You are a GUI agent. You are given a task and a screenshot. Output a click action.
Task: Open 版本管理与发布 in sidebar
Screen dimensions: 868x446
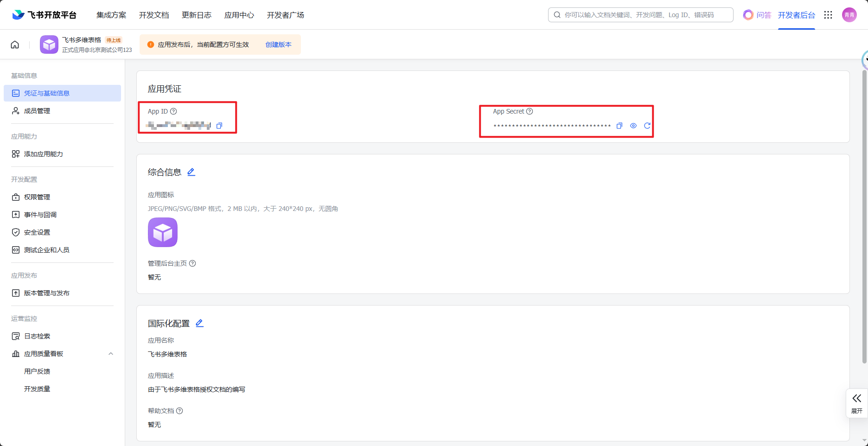[62, 293]
